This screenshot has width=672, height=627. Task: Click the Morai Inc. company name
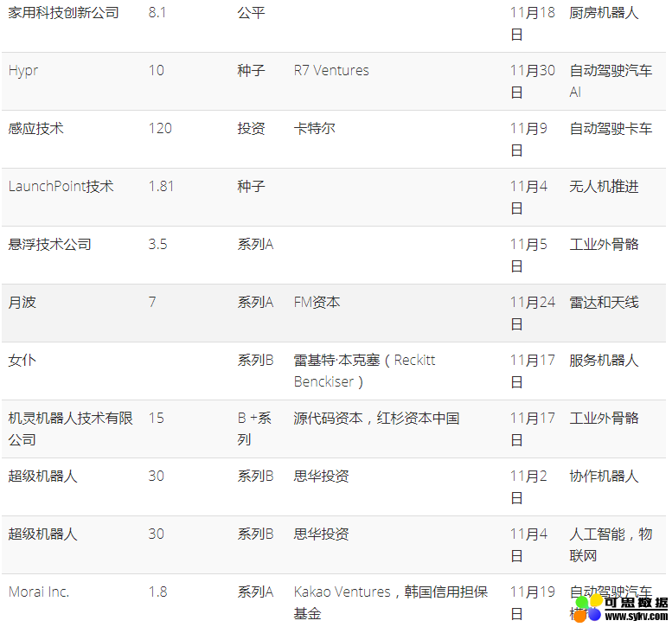39,592
